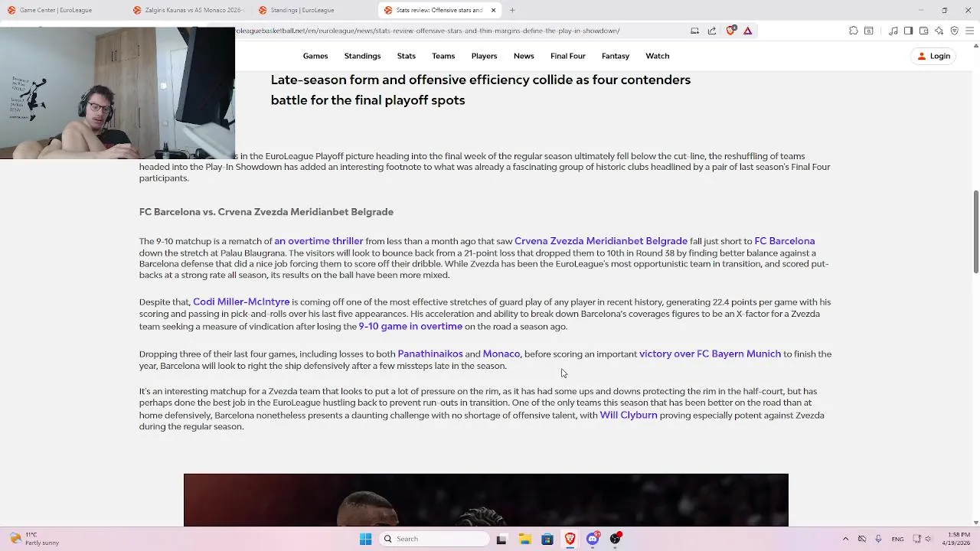
Task: Click the user icon on Login button
Action: click(x=922, y=56)
